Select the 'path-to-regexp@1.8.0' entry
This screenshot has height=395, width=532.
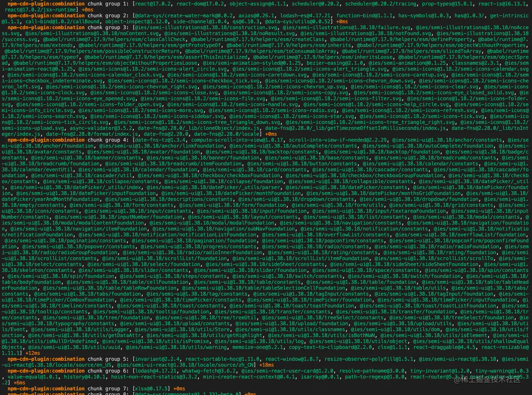[374, 377]
